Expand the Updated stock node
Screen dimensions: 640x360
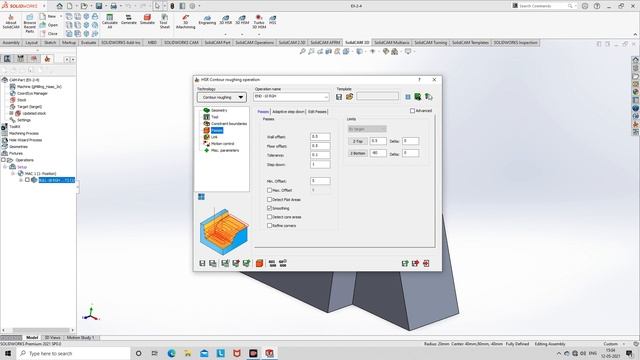tap(11, 113)
